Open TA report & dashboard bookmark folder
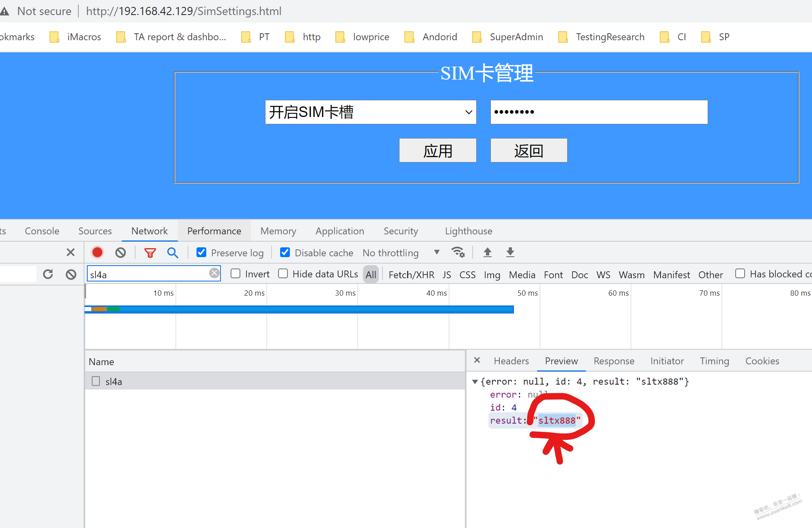This screenshot has width=812, height=528. pyautogui.click(x=171, y=37)
